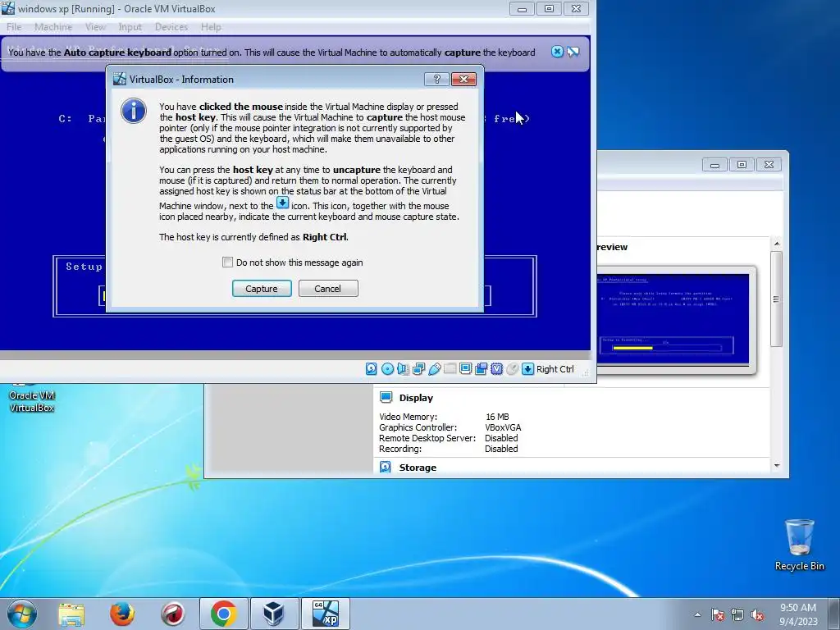Image resolution: width=840 pixels, height=630 pixels.
Task: Click the Storage section disk icon
Action: [386, 467]
